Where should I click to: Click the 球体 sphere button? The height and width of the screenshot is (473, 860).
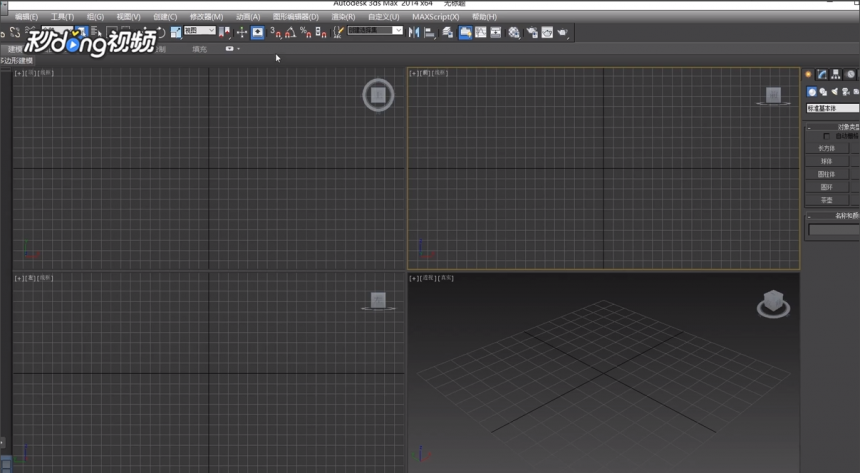click(827, 161)
